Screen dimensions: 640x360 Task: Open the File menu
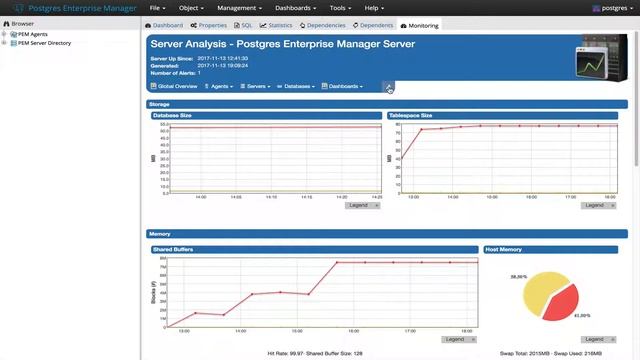tap(158, 8)
